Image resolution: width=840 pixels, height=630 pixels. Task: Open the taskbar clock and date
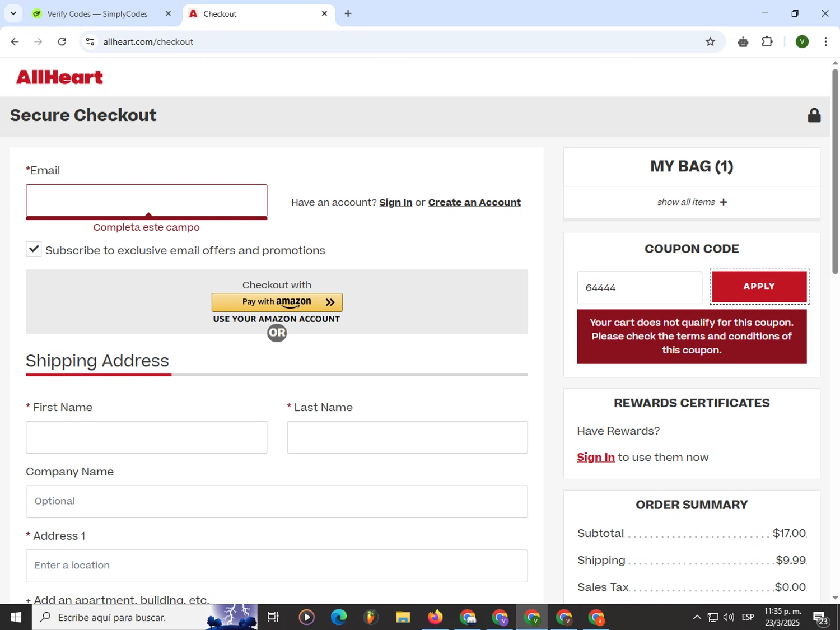coord(783,617)
